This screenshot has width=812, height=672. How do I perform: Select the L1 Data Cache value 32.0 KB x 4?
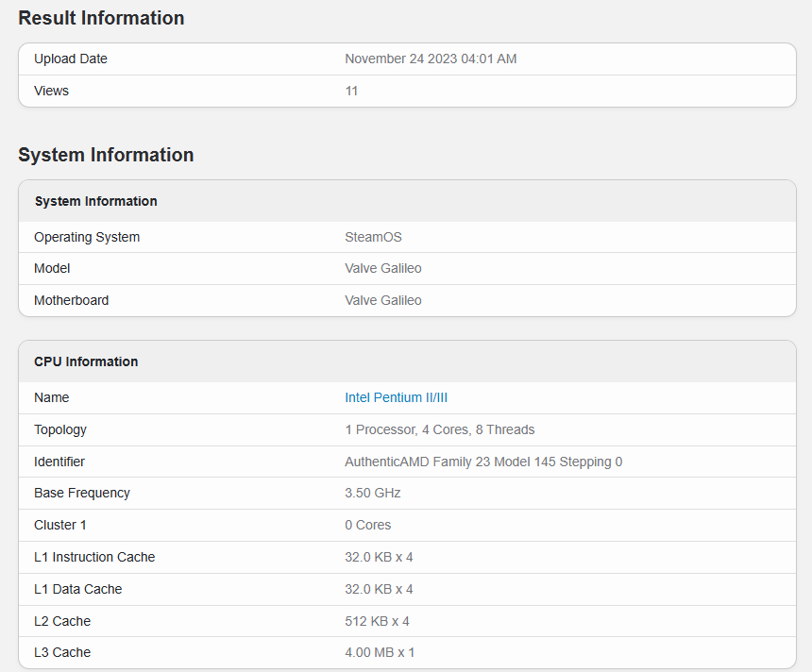[x=379, y=589]
